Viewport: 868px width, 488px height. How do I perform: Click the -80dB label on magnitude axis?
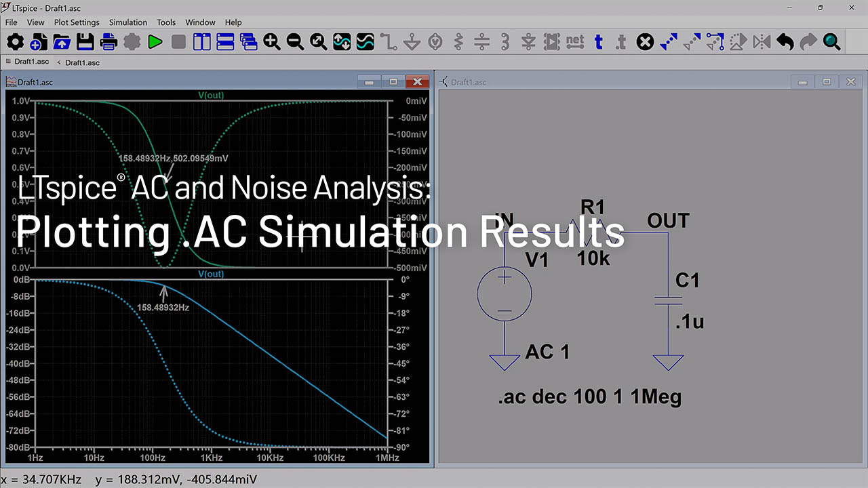(19, 448)
